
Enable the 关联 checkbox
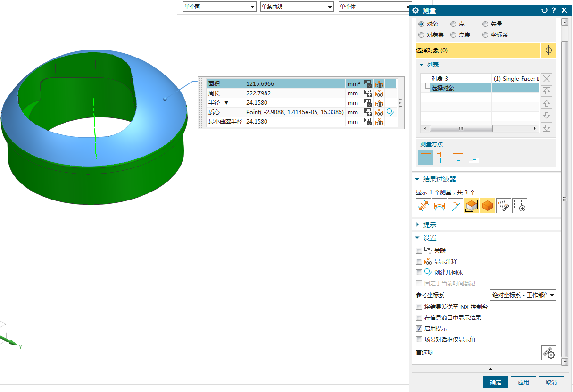click(x=419, y=251)
